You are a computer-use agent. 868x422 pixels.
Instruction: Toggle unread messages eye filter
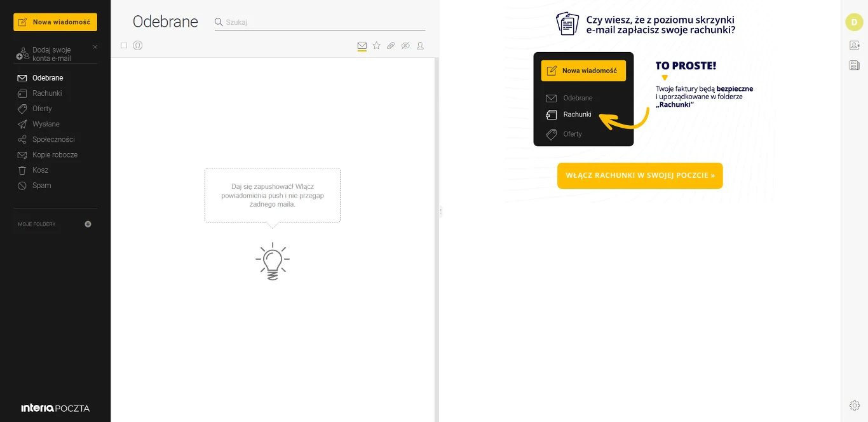(x=405, y=46)
